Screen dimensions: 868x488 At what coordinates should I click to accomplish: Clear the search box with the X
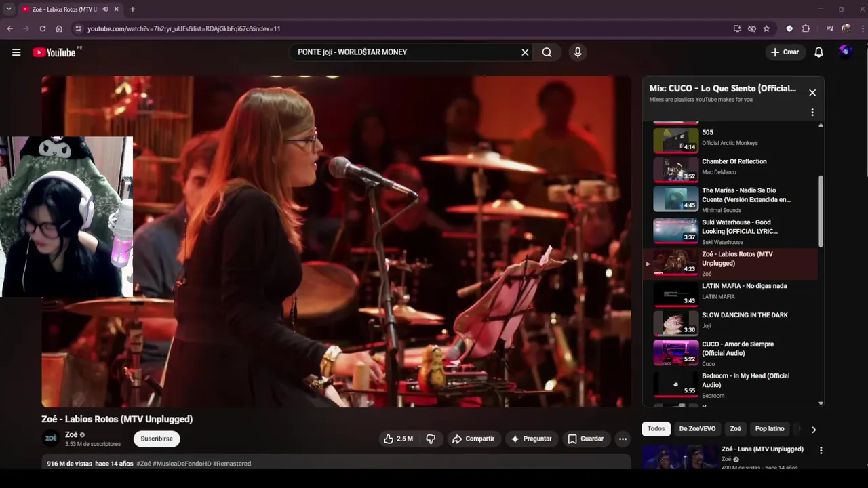[525, 52]
